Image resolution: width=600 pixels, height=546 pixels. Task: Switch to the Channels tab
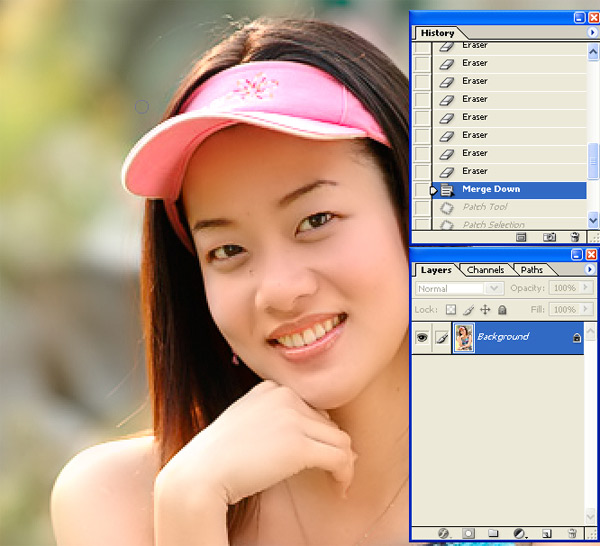point(485,270)
